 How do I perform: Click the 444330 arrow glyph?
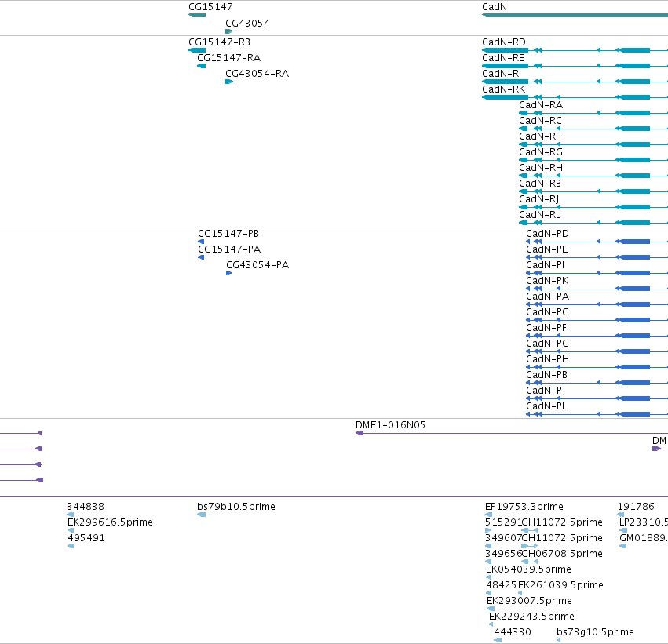[x=498, y=640]
